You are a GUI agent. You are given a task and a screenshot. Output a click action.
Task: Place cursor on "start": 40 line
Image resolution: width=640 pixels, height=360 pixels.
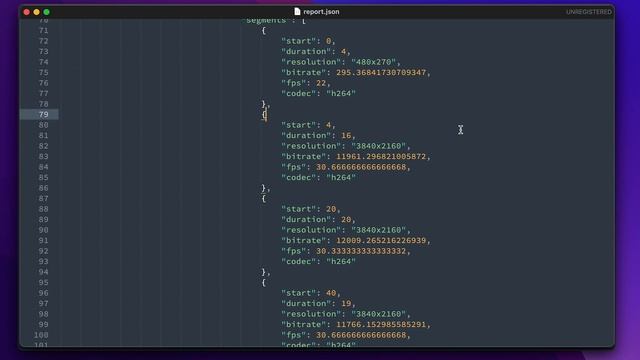(x=311, y=293)
